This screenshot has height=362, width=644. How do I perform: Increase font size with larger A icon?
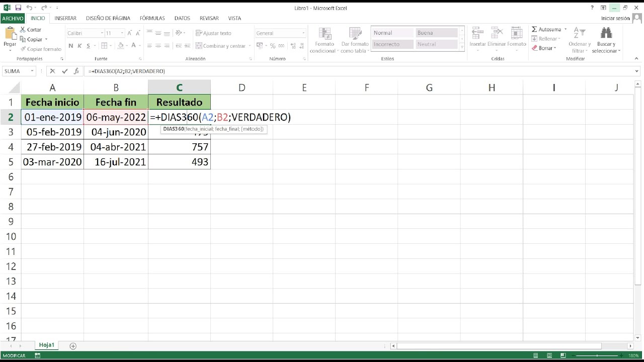[x=131, y=33]
